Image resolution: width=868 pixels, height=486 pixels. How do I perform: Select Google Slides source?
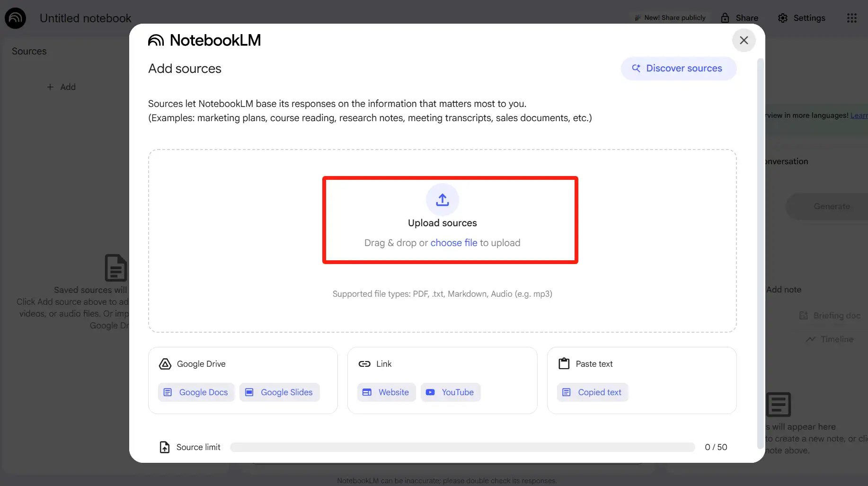279,392
